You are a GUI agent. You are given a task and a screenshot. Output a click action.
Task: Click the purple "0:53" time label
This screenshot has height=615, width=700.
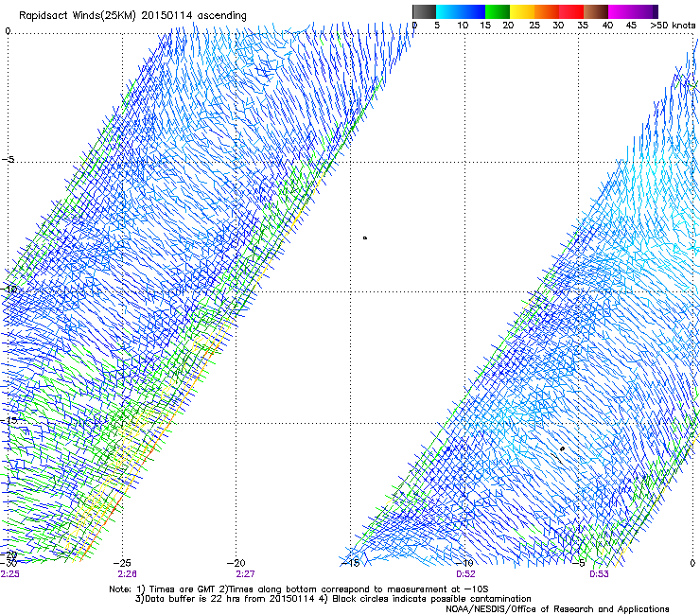599,574
